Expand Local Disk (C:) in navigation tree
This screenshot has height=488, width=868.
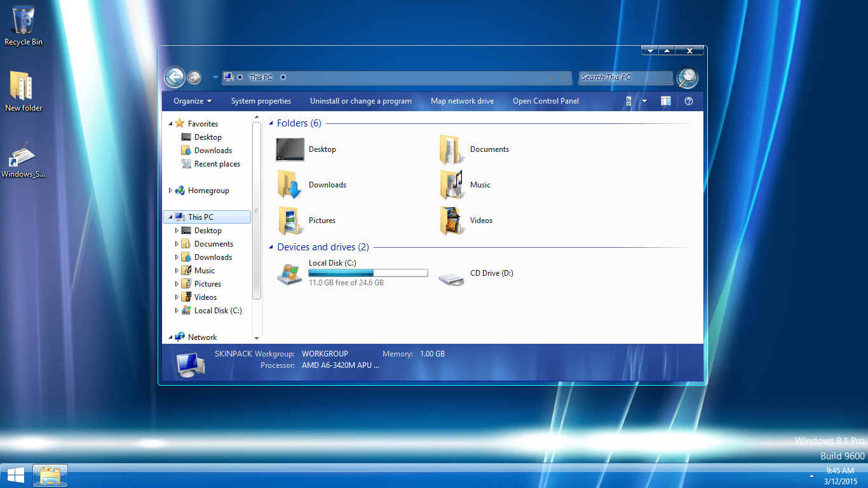177,311
